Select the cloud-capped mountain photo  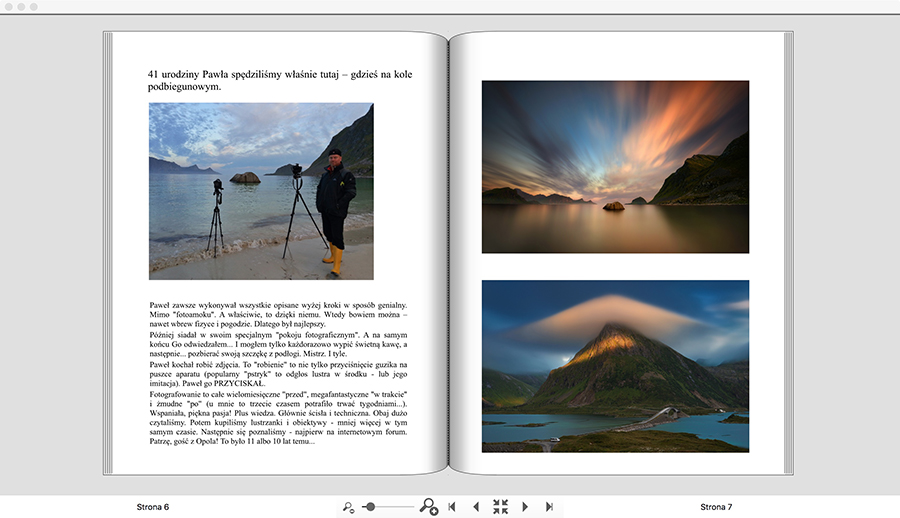(x=615, y=366)
